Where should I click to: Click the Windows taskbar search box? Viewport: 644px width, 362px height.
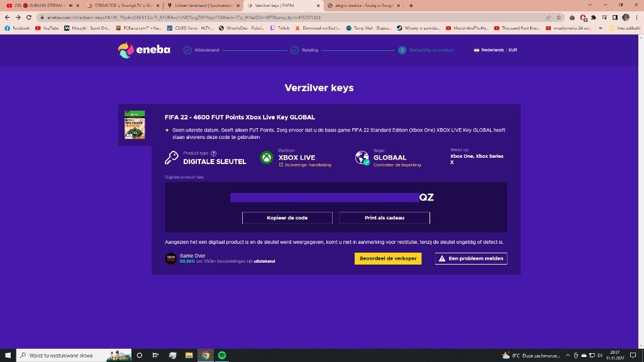74,356
